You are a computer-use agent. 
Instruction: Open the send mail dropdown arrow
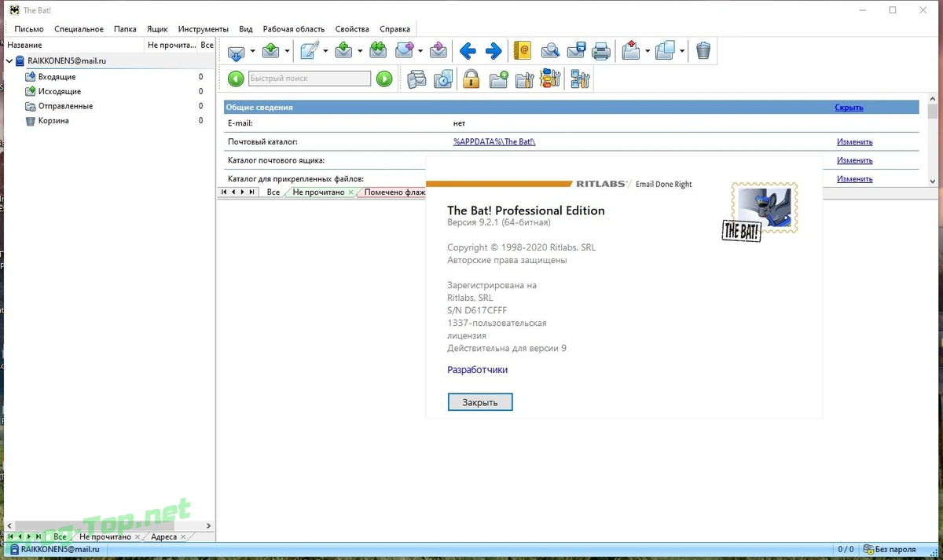point(287,52)
